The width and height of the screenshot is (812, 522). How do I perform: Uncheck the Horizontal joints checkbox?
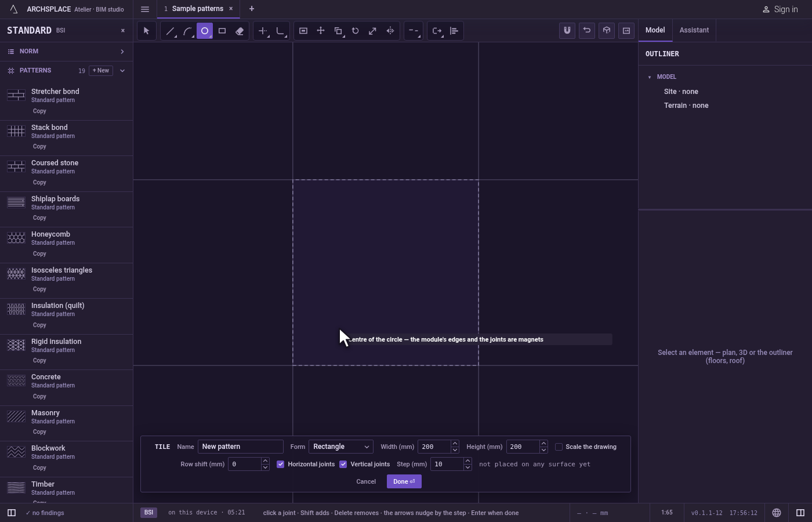[281, 464]
